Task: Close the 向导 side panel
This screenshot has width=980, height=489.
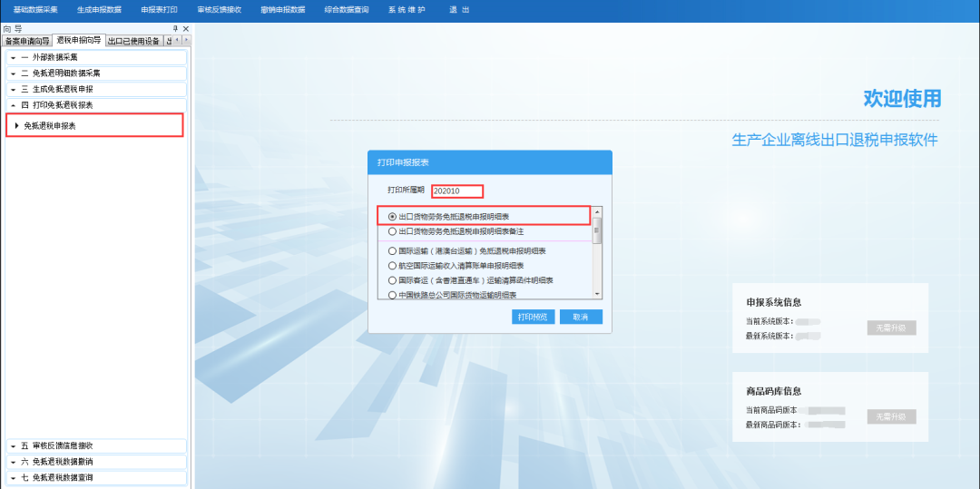Action: pos(186,29)
